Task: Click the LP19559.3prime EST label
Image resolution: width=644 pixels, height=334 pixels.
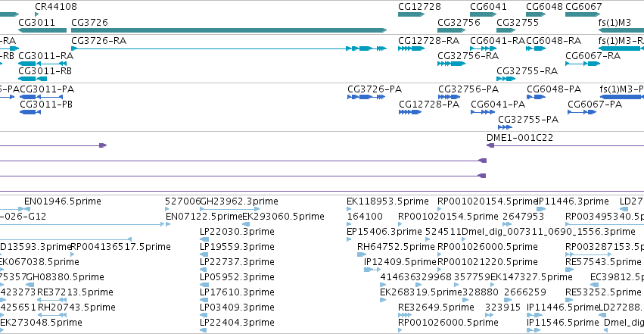Action: coord(237,247)
